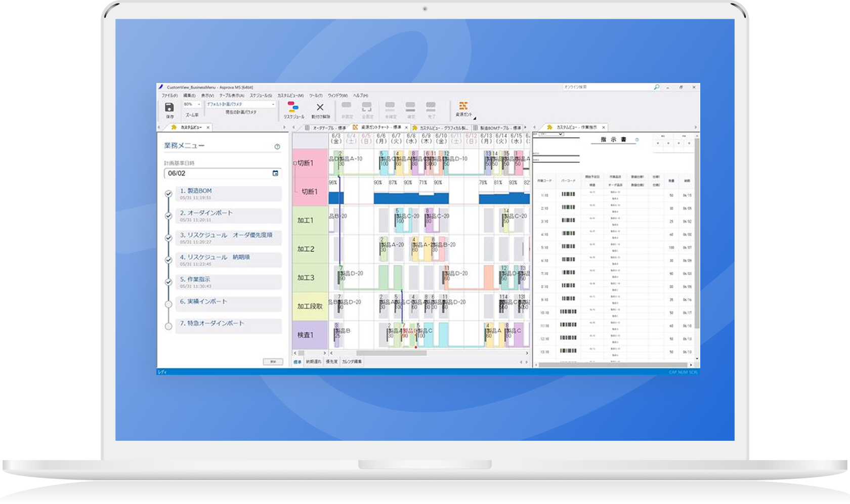The width and height of the screenshot is (850, 504).
Task: Run step 5. 作業指示
Action: [x=229, y=282]
